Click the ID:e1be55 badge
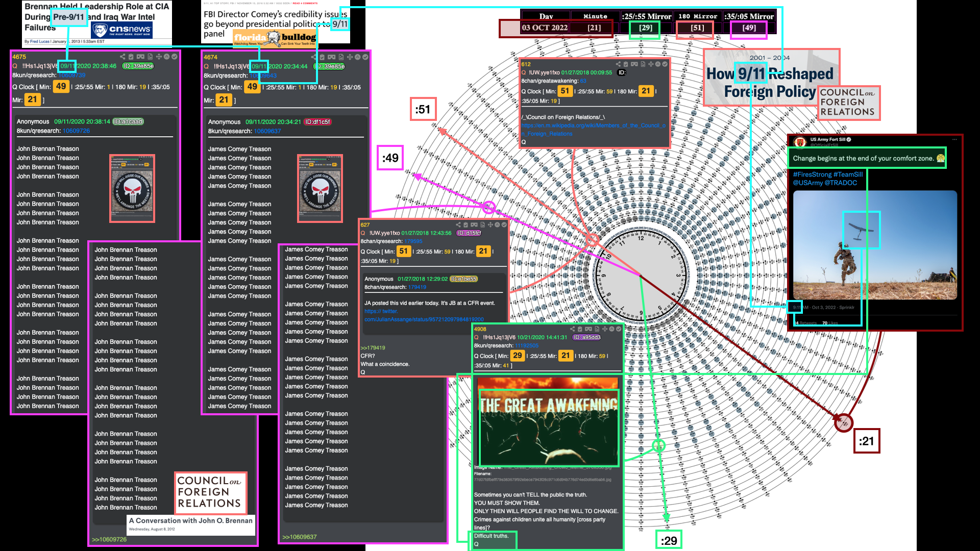 point(464,279)
